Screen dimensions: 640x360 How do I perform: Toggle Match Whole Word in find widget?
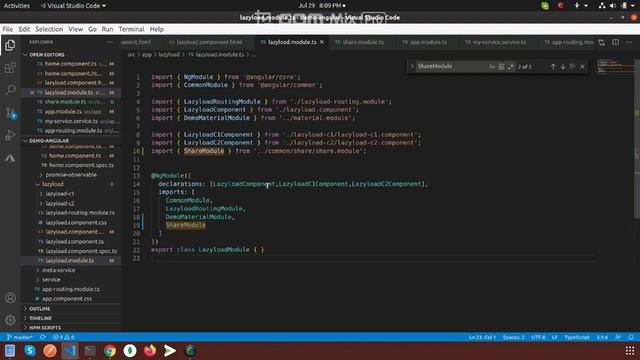[x=501, y=66]
